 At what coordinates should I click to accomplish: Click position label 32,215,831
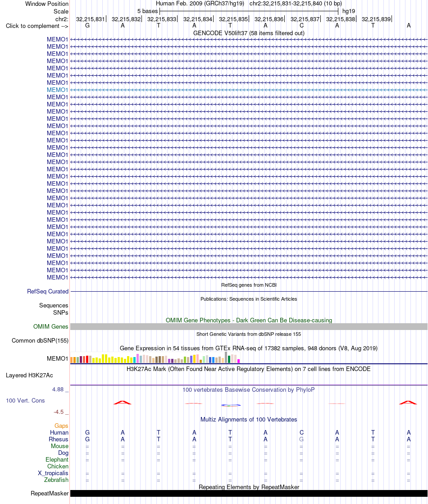pos(90,19)
